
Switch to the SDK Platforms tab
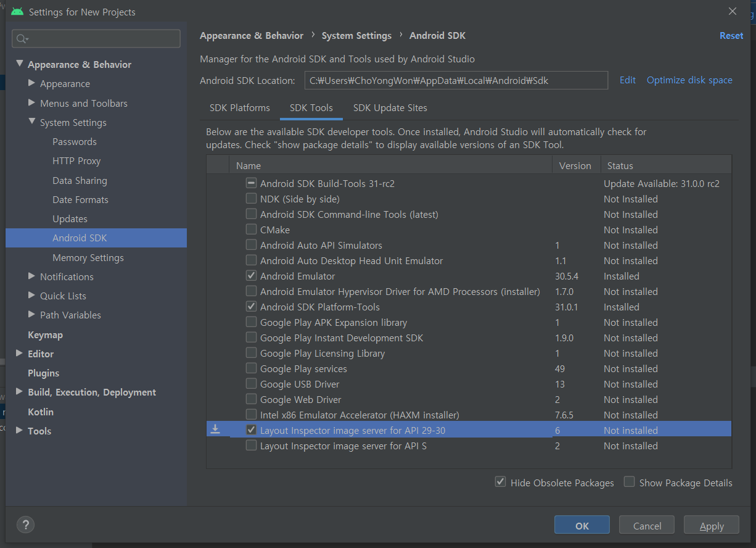coord(240,107)
